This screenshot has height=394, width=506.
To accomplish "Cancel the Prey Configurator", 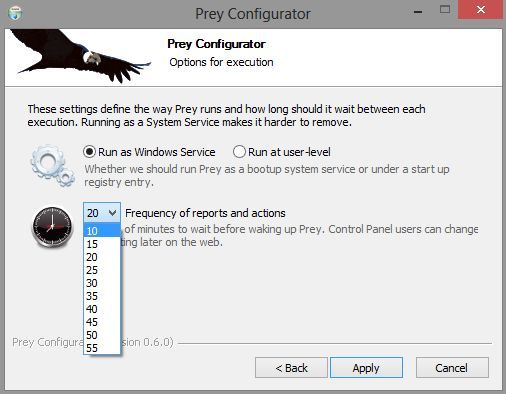I will [452, 368].
